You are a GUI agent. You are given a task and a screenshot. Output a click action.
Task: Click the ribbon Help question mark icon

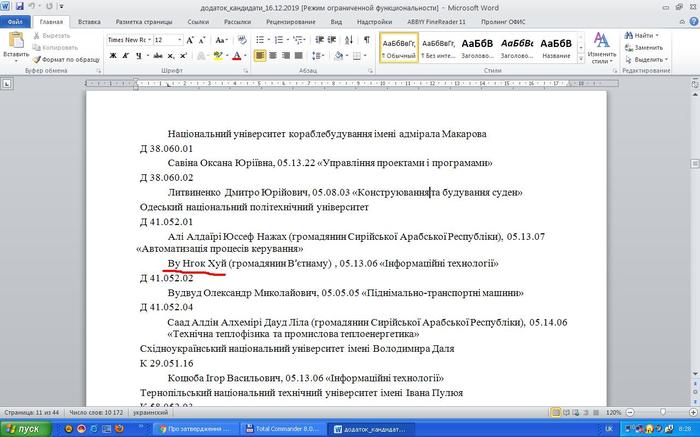pyautogui.click(x=694, y=21)
